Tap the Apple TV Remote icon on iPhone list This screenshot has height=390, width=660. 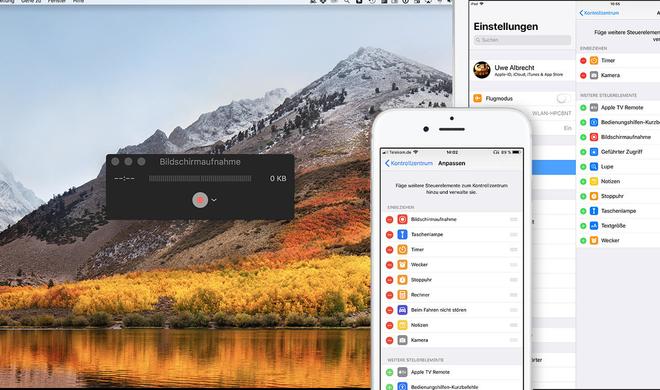click(402, 372)
